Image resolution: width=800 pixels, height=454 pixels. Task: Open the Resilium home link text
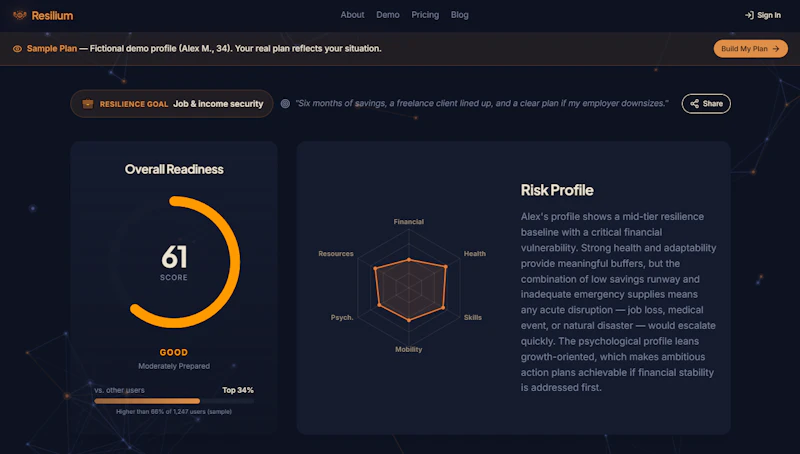point(52,16)
